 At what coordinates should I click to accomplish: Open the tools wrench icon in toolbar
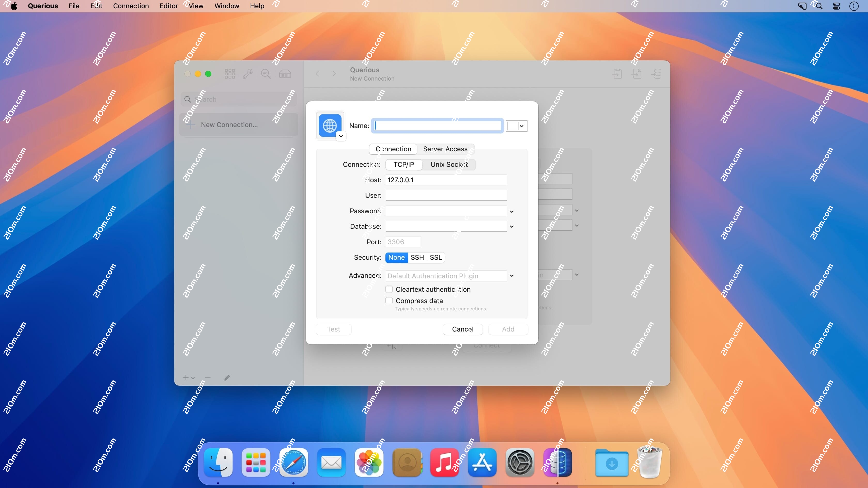[248, 74]
